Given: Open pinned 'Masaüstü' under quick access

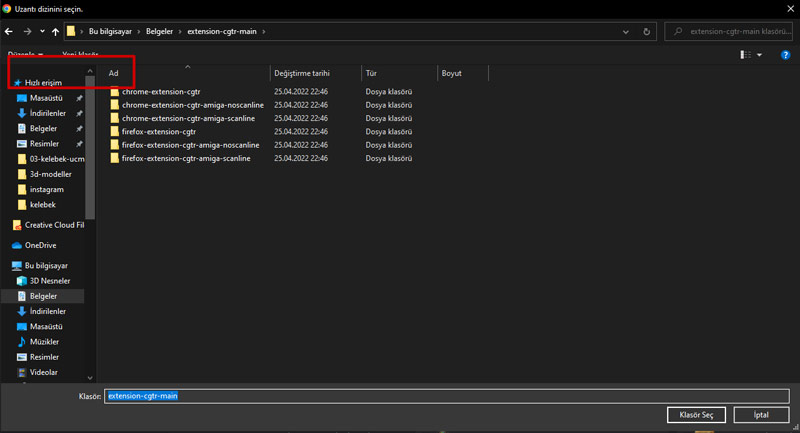Looking at the screenshot, I should (x=46, y=98).
